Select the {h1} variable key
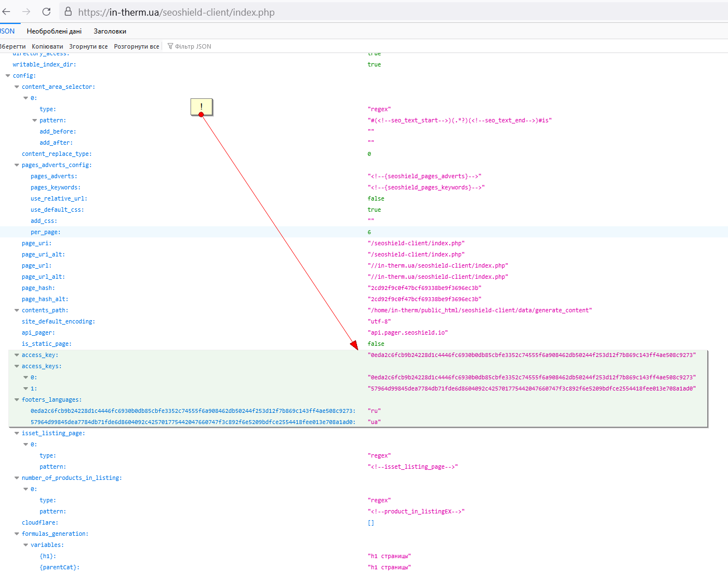The height and width of the screenshot is (576, 728). (x=47, y=556)
